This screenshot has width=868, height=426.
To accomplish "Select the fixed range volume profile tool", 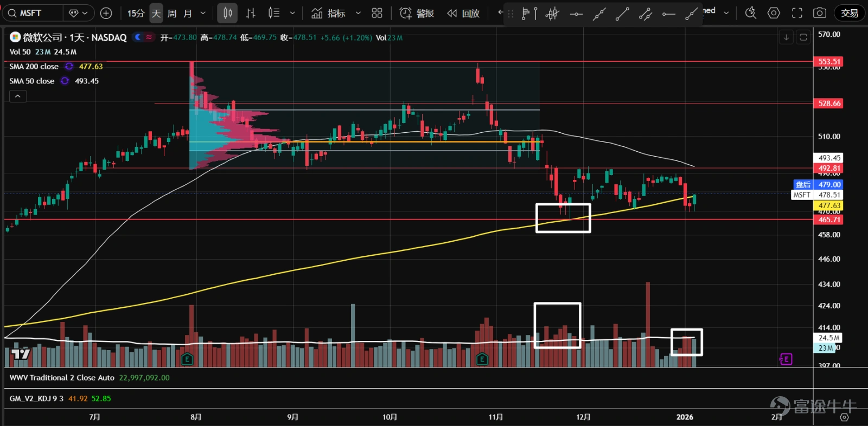I will (529, 14).
